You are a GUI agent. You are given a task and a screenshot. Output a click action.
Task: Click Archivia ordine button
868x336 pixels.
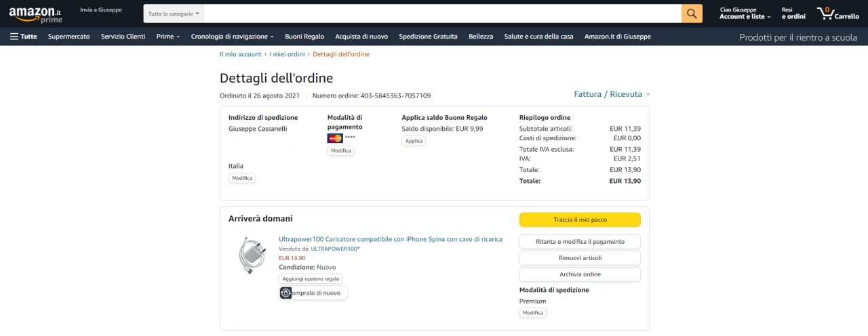pos(580,274)
